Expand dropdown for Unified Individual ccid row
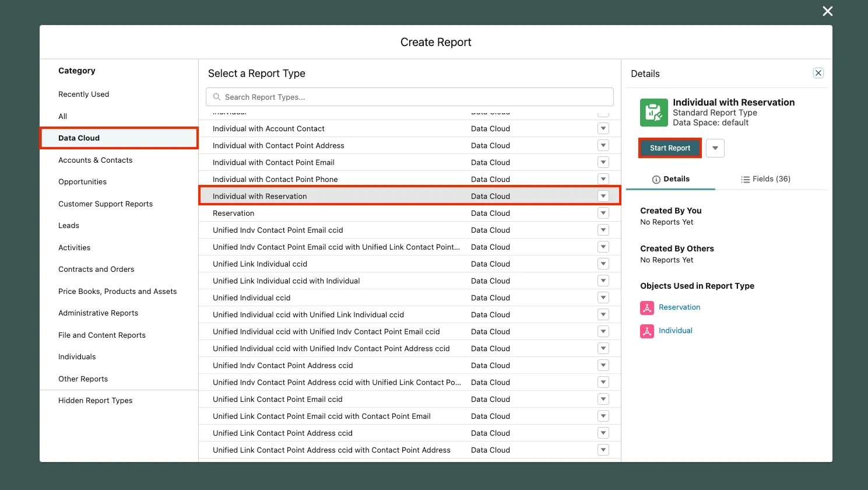 click(603, 297)
